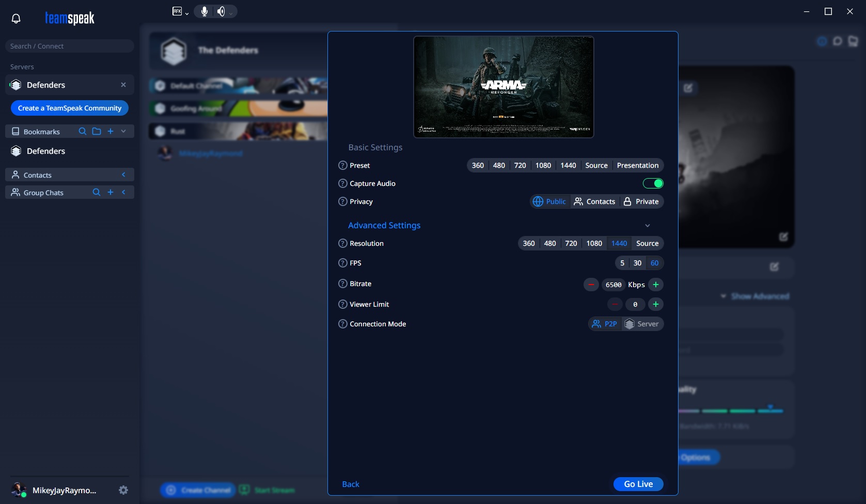Viewport: 866px width, 504px height.
Task: Open the AFK dropdown arrow
Action: click(x=187, y=13)
